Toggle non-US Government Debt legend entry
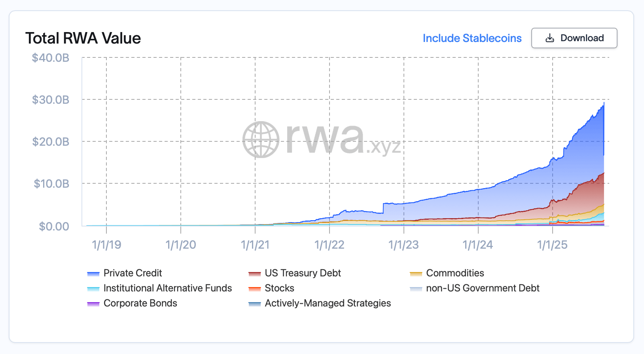This screenshot has height=354, width=644. click(x=483, y=288)
